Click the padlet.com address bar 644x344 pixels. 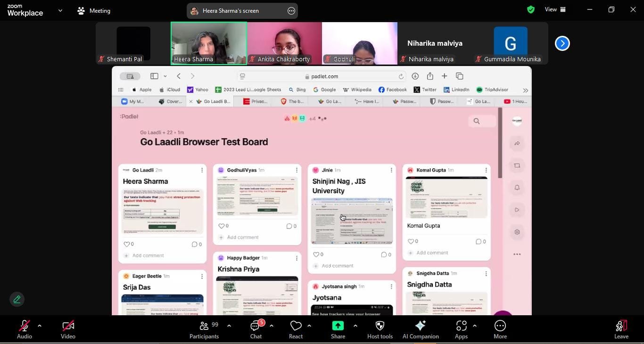coord(321,76)
